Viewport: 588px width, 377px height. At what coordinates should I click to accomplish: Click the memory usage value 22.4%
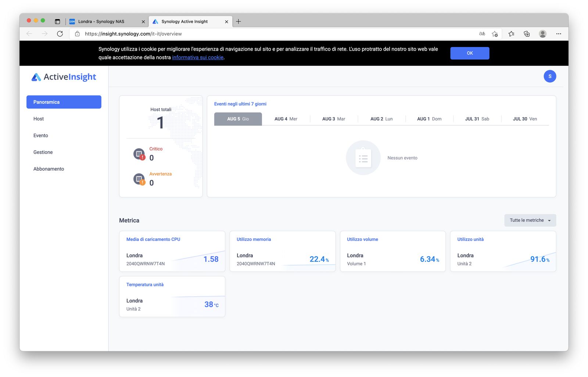319,259
